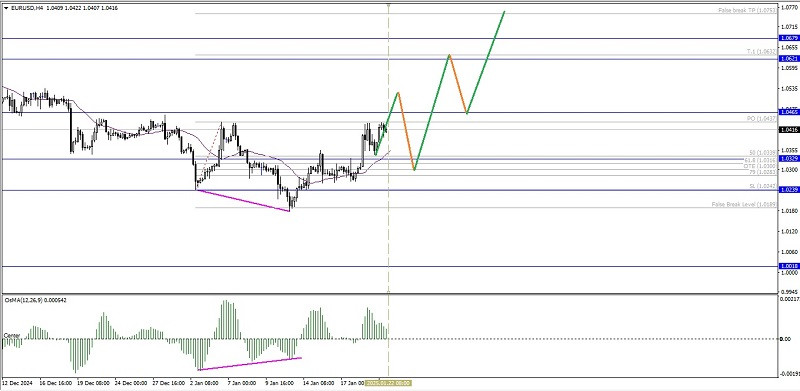Viewport: 800px width, 391px height.
Task: Click the T.1 (1.0632) target level label
Action: coord(761,52)
